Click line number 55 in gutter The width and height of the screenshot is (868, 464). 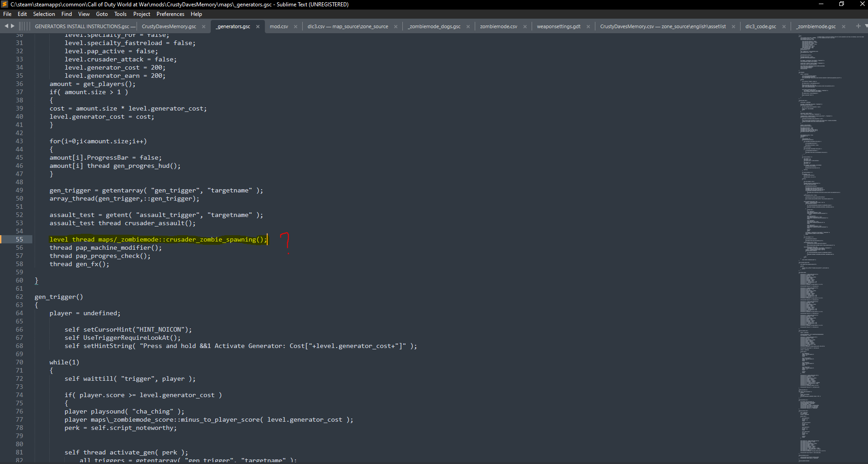coord(19,239)
